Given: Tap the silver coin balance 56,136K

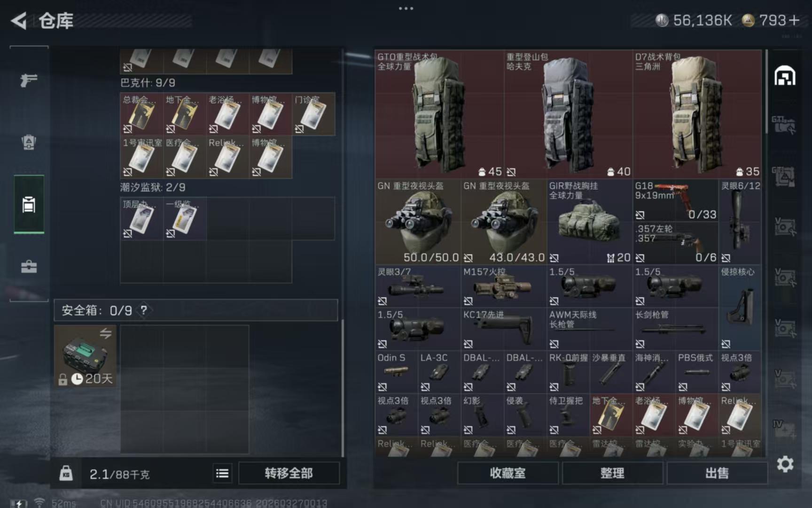Looking at the screenshot, I should 694,21.
